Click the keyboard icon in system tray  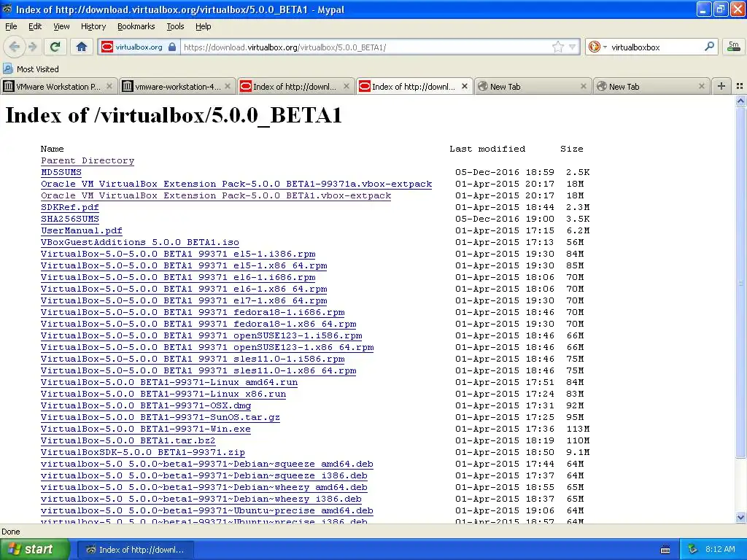[665, 550]
